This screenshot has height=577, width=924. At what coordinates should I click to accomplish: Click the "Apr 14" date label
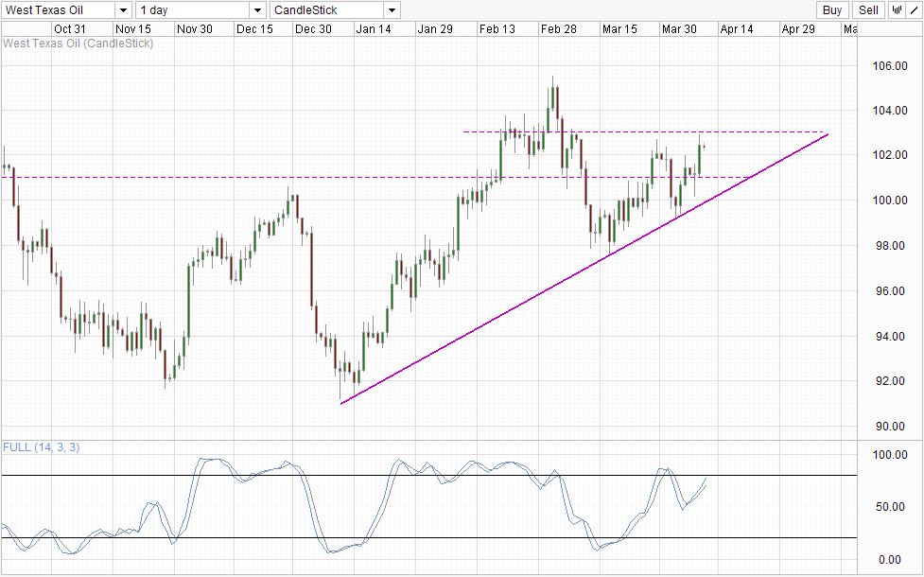(737, 29)
